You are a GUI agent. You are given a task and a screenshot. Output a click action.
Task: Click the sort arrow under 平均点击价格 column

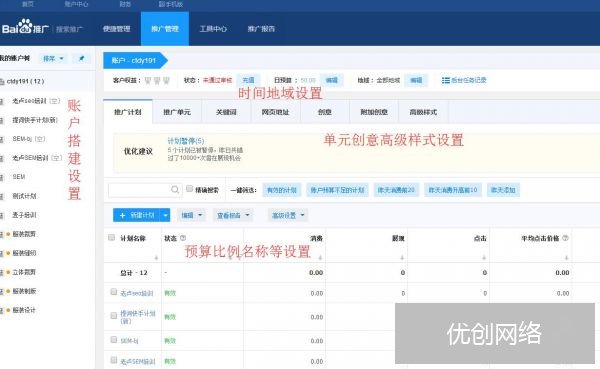pos(566,258)
